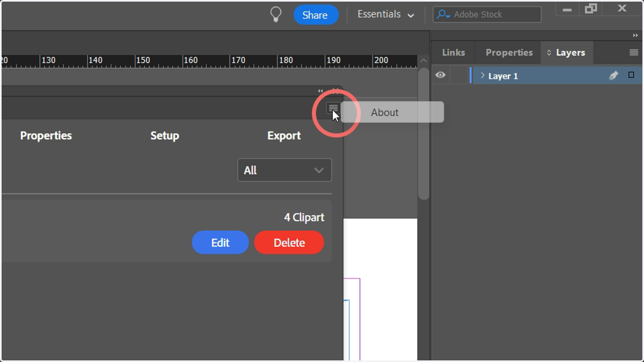
Task: Toggle visibility eye of Layer 1
Action: pos(441,76)
